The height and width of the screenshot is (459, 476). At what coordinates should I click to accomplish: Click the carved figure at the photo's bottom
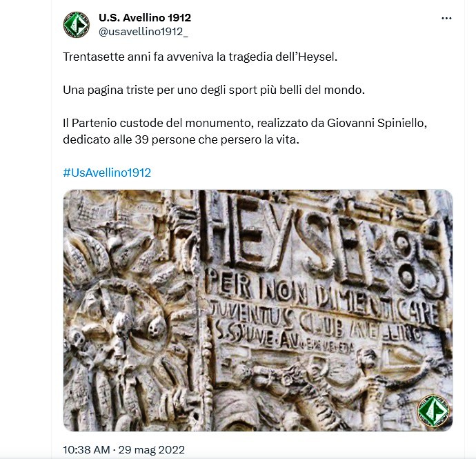tap(369, 387)
